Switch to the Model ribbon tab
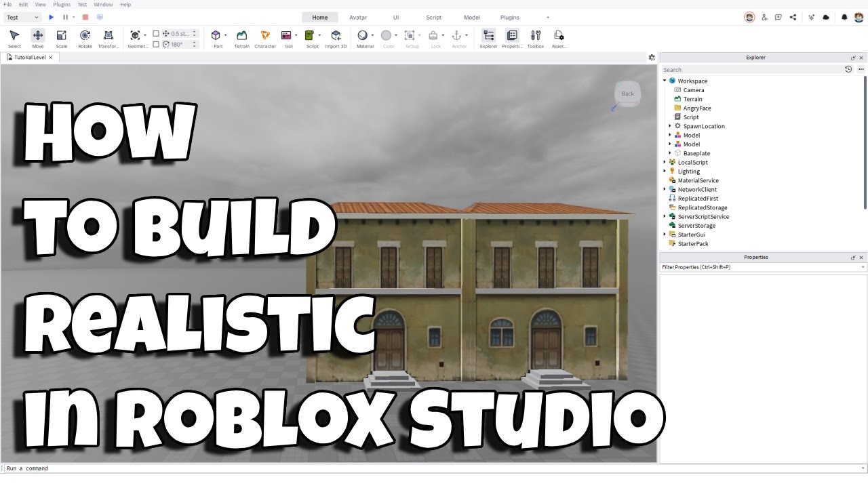 [472, 17]
